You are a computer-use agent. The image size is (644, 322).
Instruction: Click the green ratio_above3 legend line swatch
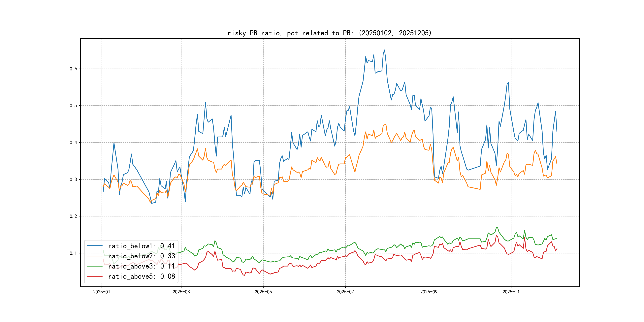94,266
